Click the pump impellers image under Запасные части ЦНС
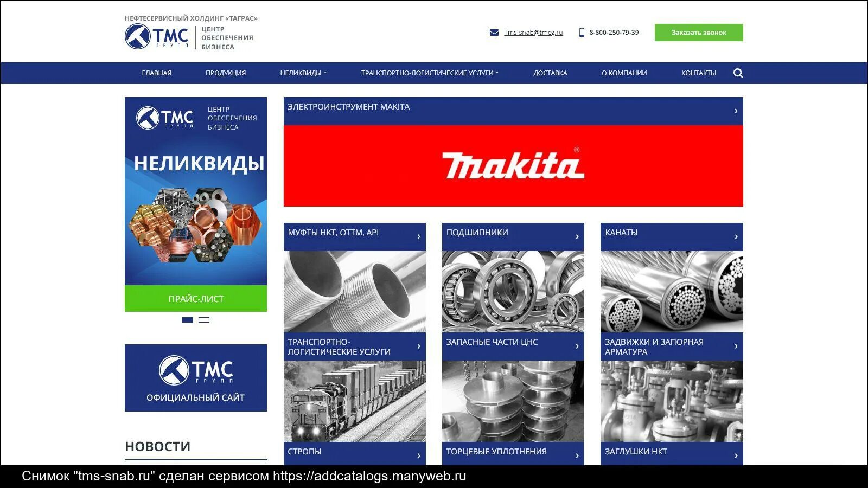This screenshot has width=868, height=488. pos(513,401)
